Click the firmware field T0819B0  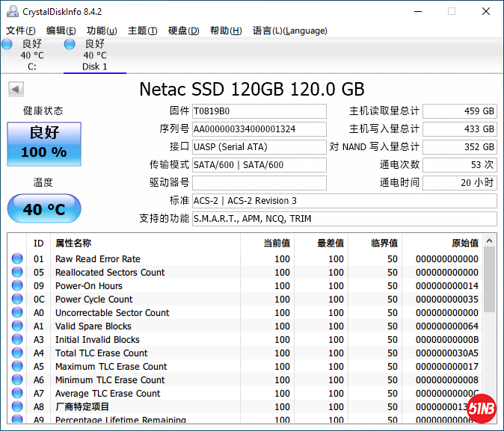[x=259, y=111]
